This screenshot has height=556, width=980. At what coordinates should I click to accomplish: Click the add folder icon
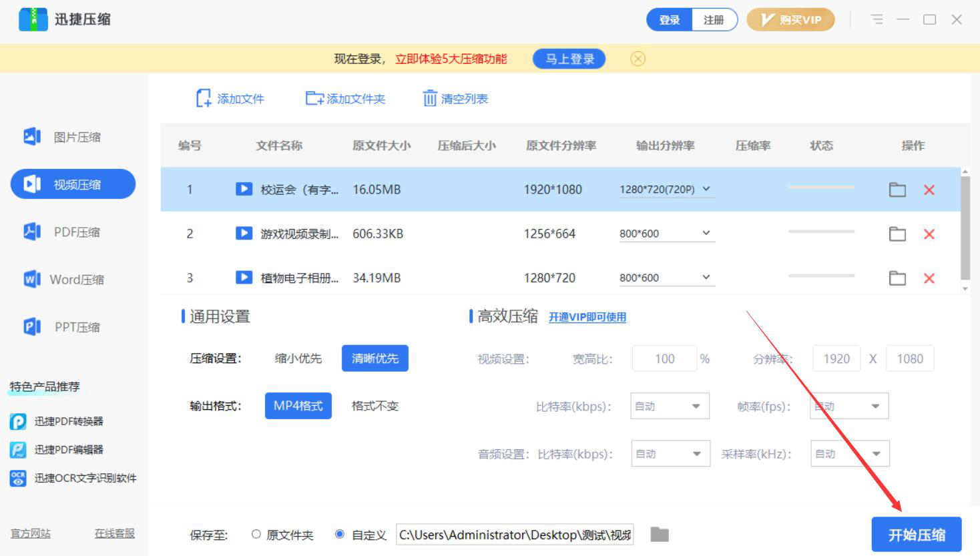click(x=314, y=99)
